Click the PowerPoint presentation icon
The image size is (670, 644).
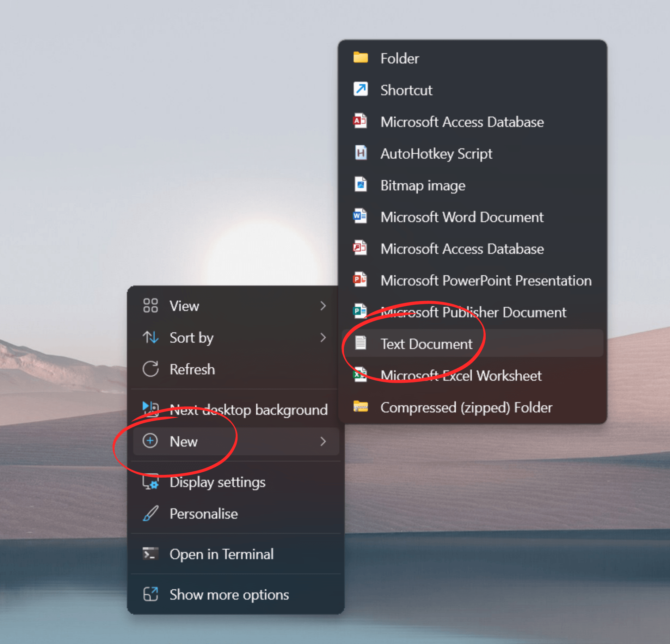(360, 280)
